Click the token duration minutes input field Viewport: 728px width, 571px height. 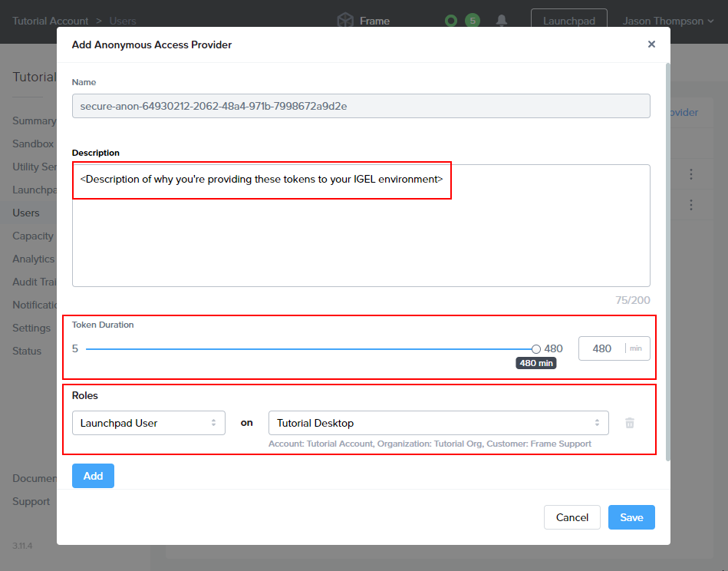pos(602,348)
